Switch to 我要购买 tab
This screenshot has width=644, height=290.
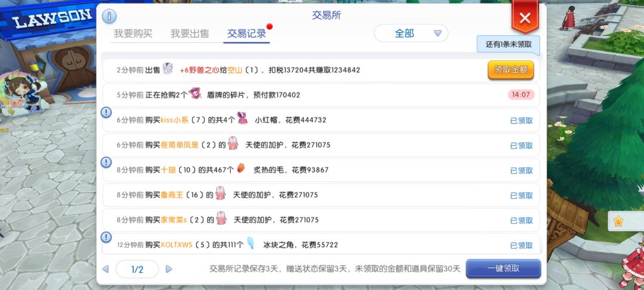click(x=133, y=33)
